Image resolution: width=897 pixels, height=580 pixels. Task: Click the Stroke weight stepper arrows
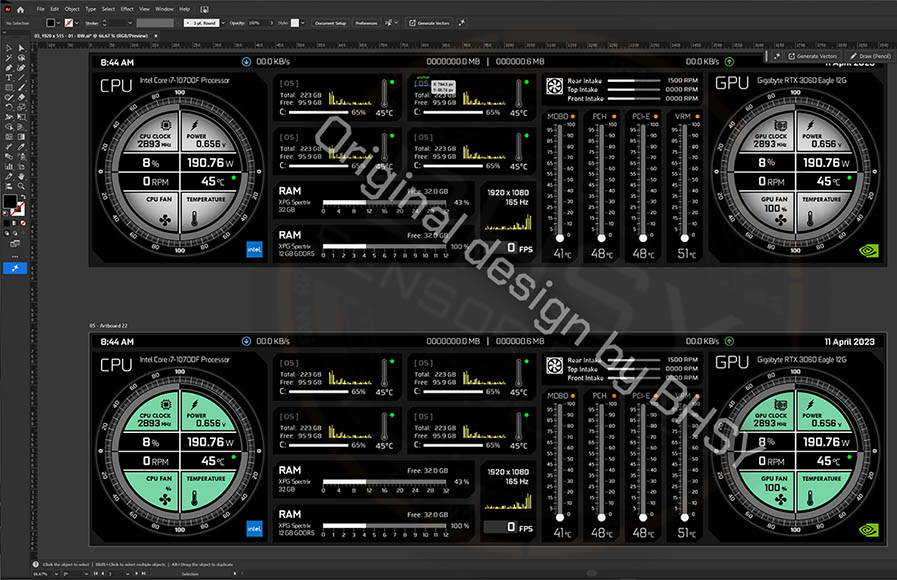point(104,23)
